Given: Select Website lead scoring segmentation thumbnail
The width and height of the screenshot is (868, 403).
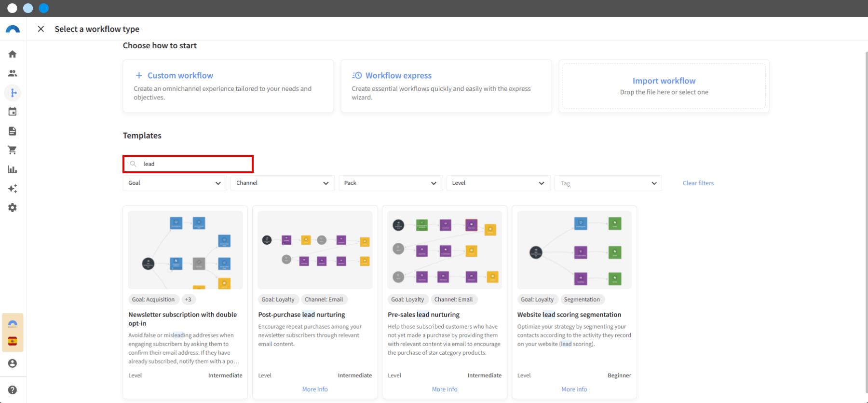Looking at the screenshot, I should point(574,250).
